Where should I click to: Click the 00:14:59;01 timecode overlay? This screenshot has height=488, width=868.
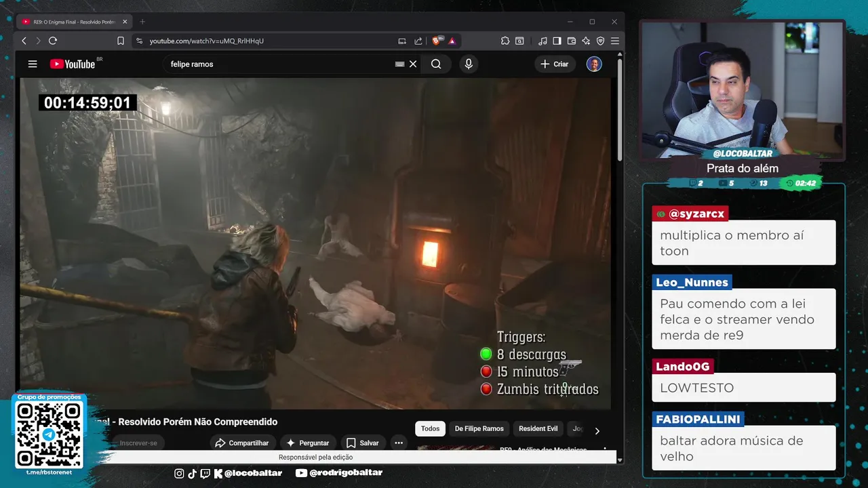coord(87,103)
